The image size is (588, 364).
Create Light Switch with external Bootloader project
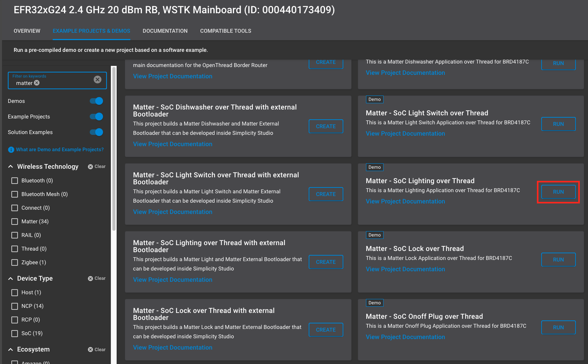326,194
